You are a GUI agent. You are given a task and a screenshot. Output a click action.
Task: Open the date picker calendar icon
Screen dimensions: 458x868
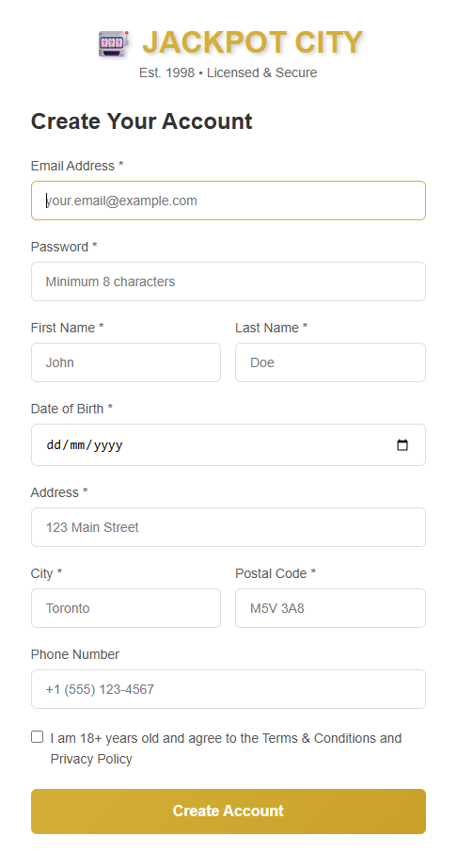tap(403, 445)
